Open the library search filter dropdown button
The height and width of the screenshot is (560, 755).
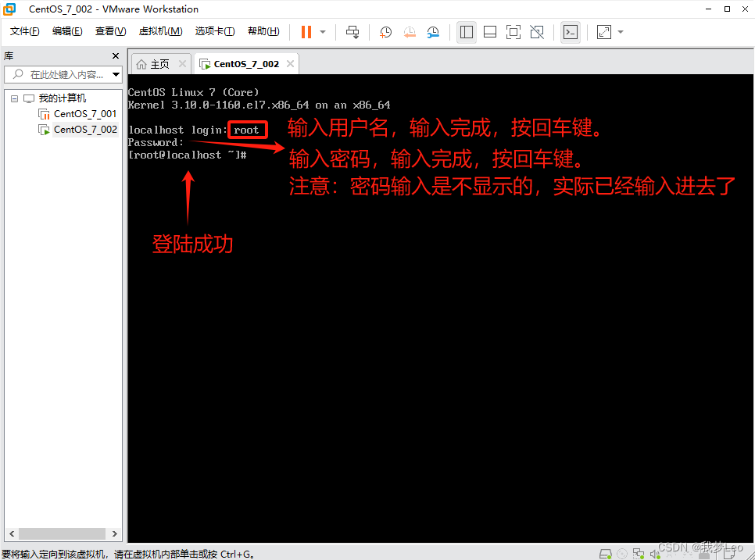[115, 74]
